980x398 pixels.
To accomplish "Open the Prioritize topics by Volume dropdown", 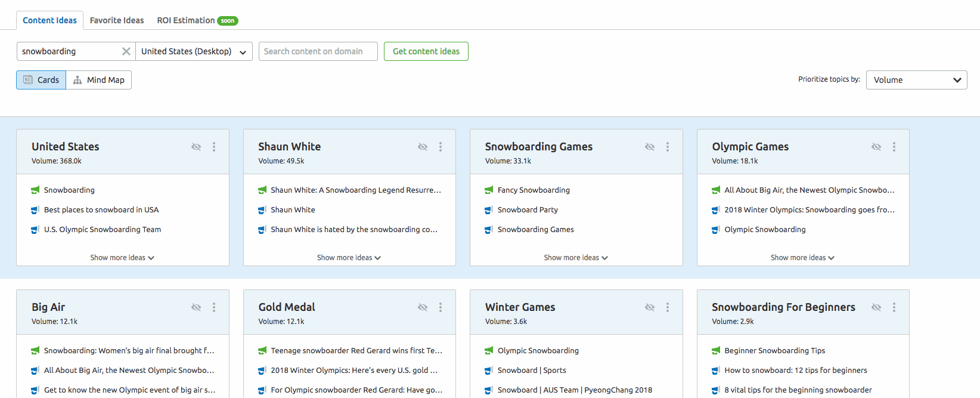I will (x=917, y=80).
